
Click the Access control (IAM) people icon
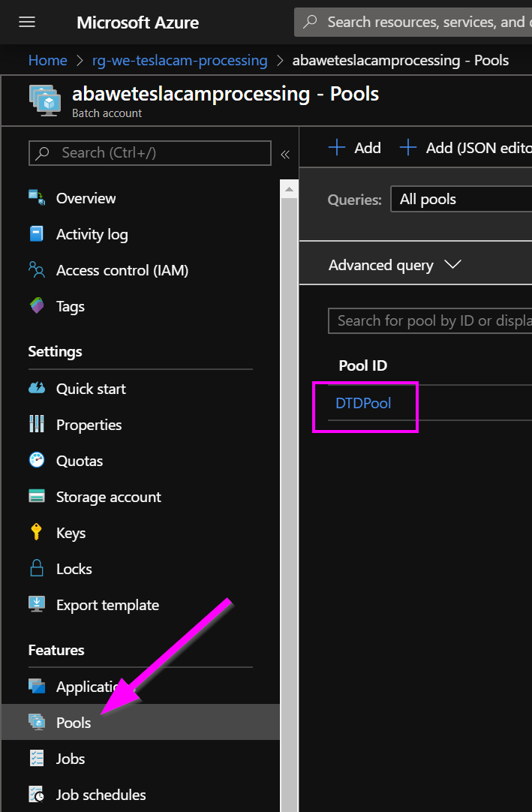(36, 270)
